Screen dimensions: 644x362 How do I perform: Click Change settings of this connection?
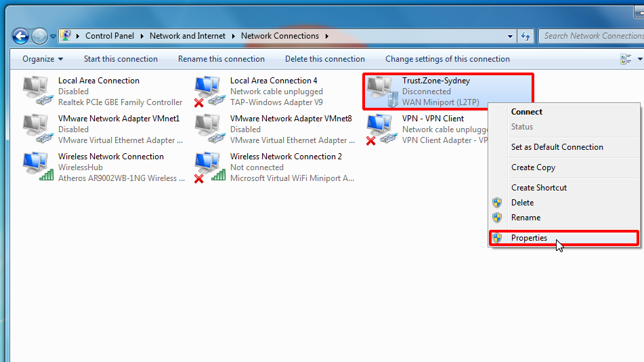447,59
